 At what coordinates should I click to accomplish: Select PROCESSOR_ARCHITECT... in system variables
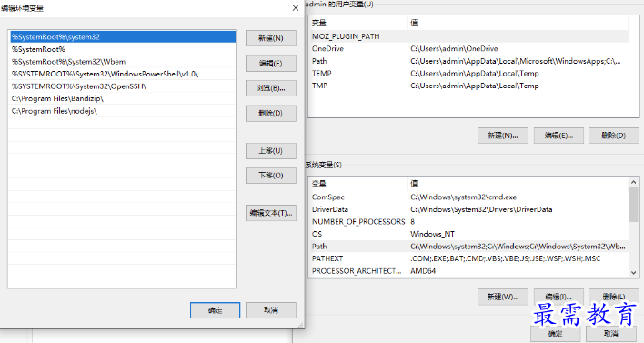(x=469, y=271)
